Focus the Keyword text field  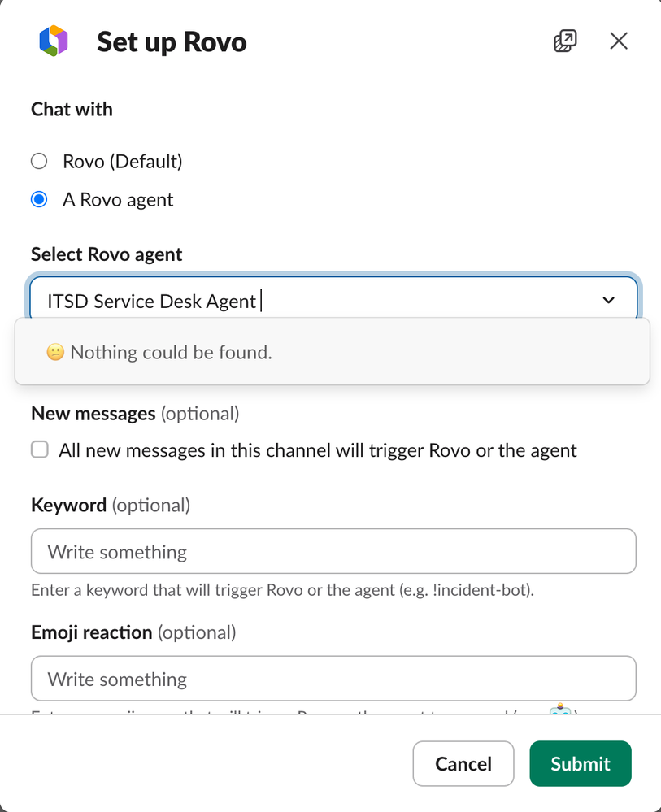[x=333, y=551]
